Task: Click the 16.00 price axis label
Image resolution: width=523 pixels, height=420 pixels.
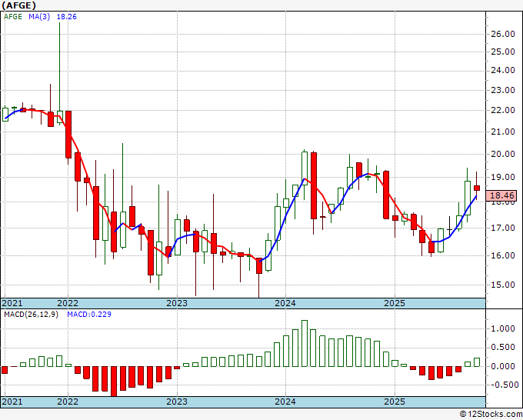Action: click(503, 256)
